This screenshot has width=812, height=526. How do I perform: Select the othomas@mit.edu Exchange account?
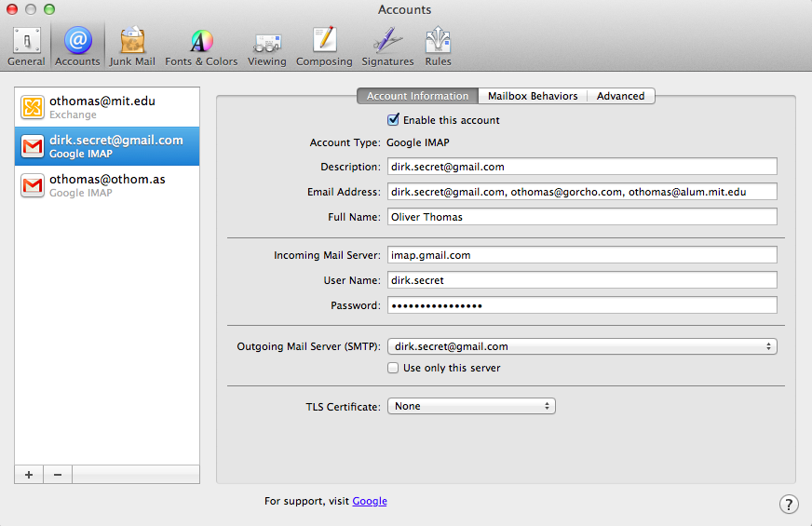pos(107,107)
